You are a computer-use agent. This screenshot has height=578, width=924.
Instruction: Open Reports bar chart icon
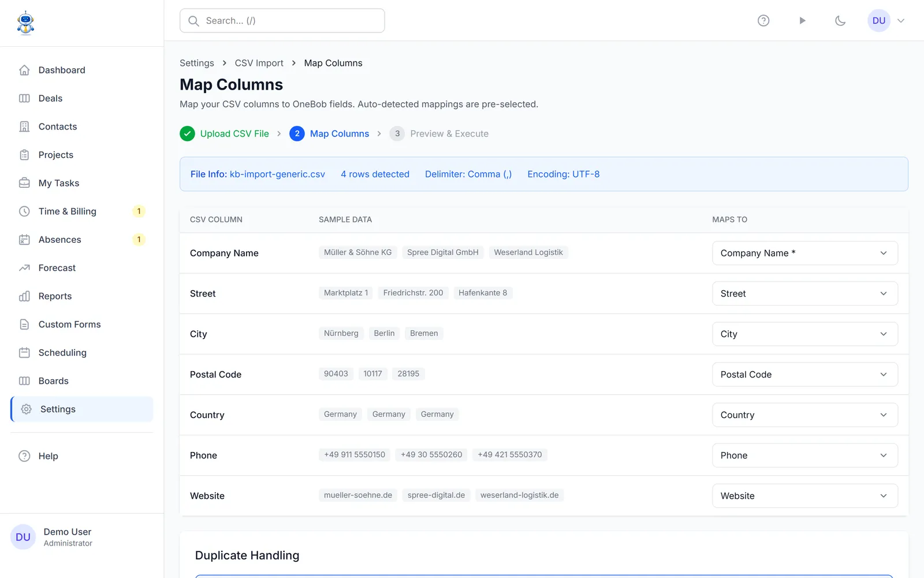point(24,297)
